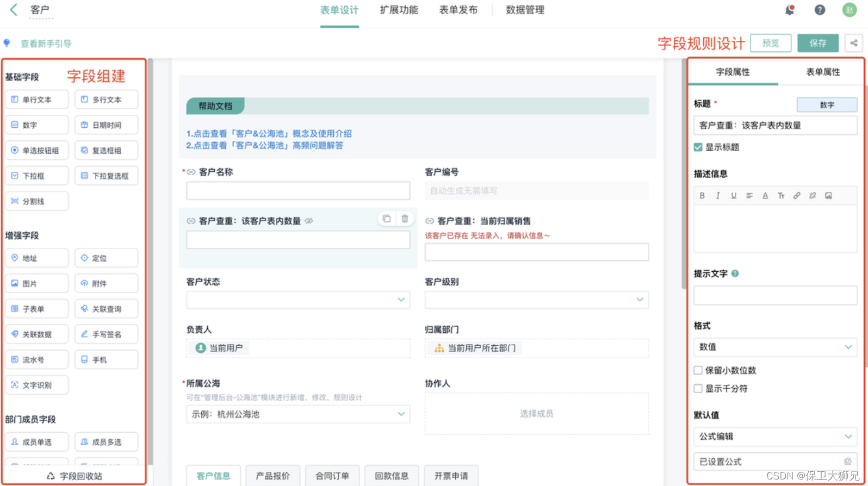Click the 保存 button

tap(818, 43)
